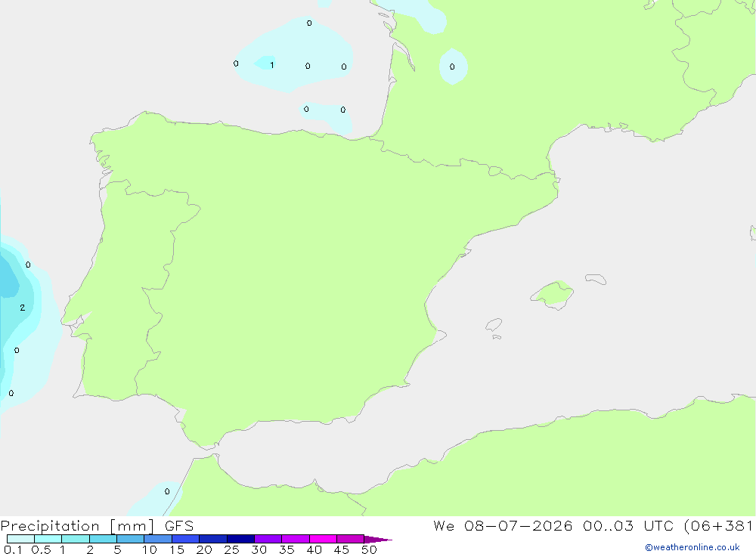Click the 0.1–0.5 mm palest cyan legend swatch
The height and width of the screenshot is (554, 756).
20,539
